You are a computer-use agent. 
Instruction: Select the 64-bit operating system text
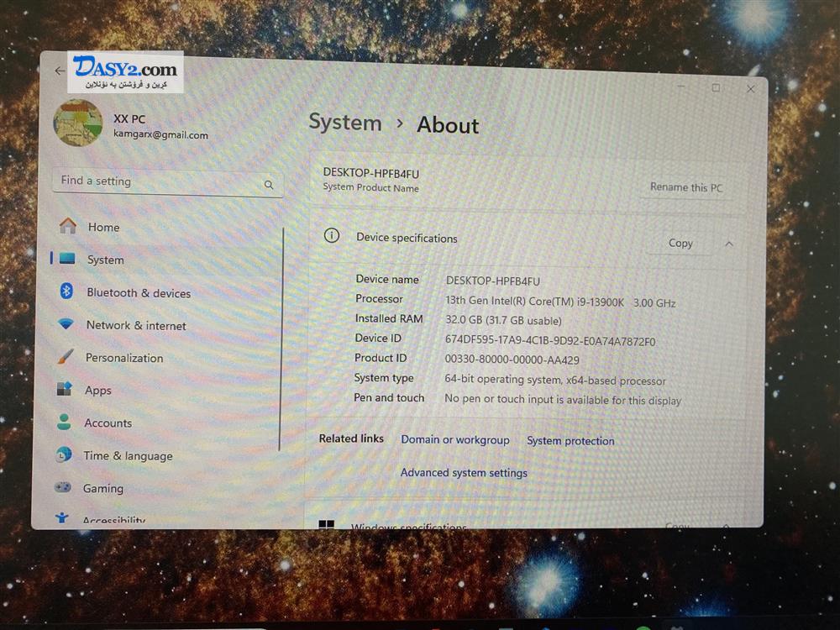point(555,380)
